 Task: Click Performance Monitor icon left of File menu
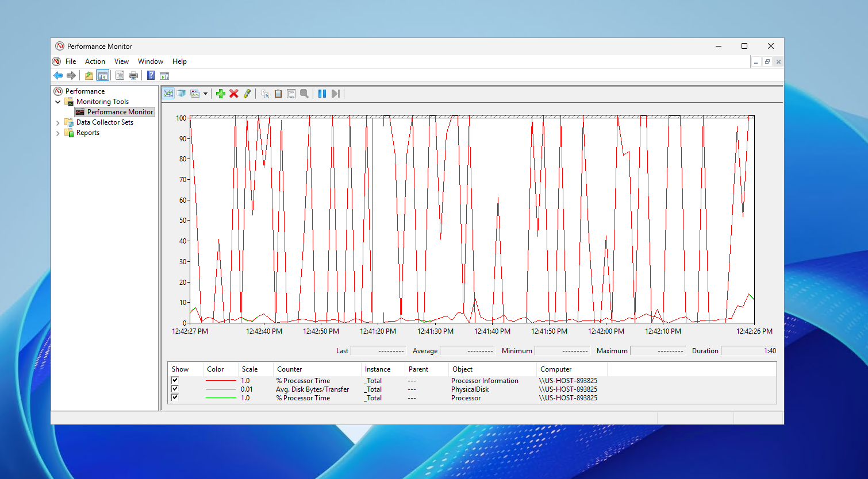56,61
